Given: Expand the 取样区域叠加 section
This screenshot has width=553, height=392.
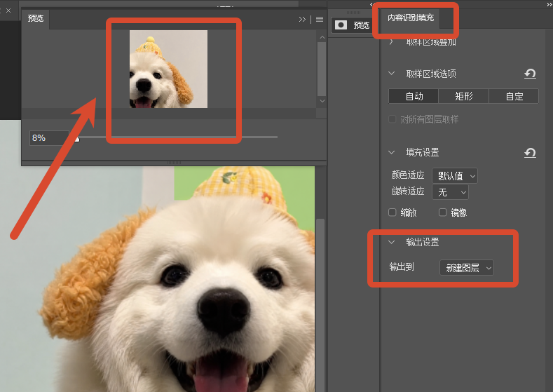Looking at the screenshot, I should 391,42.
